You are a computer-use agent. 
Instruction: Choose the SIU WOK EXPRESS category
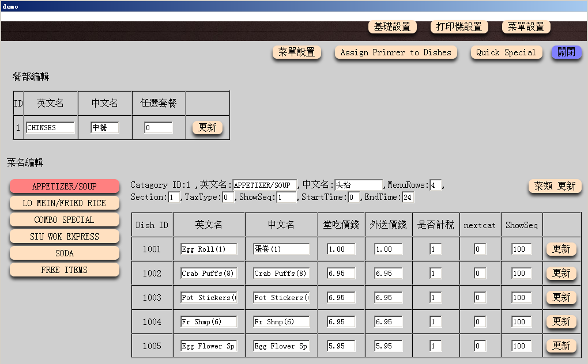tap(64, 237)
